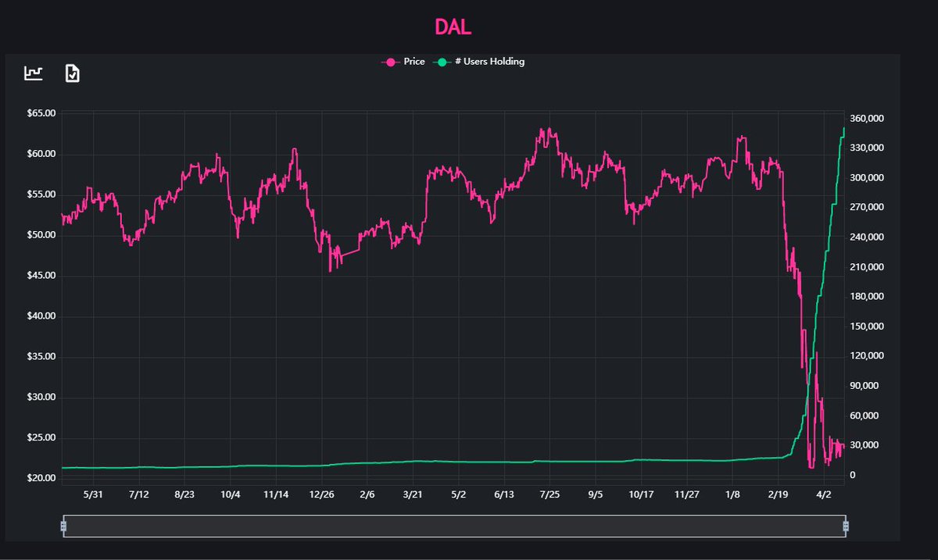
Task: Click the $20.00 price axis label
Action: pyautogui.click(x=41, y=478)
